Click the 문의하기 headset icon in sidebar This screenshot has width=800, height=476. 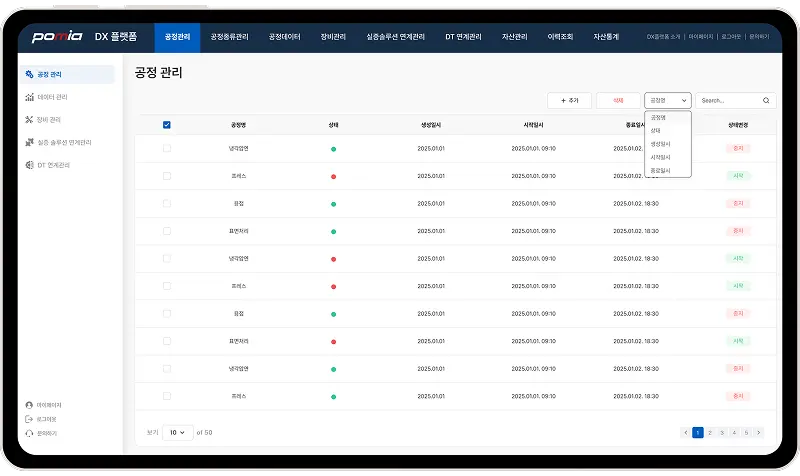tap(29, 433)
